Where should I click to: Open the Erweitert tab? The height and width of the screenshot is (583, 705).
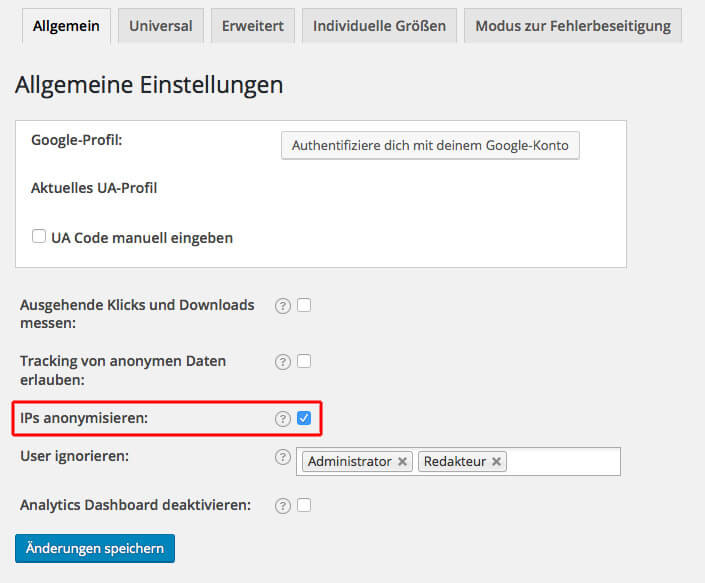click(x=253, y=26)
